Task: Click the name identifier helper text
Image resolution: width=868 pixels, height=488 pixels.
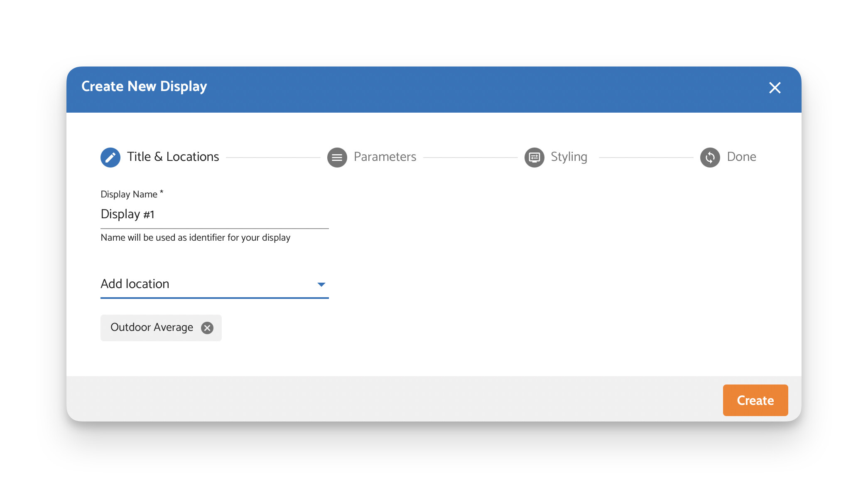Action: pos(195,238)
